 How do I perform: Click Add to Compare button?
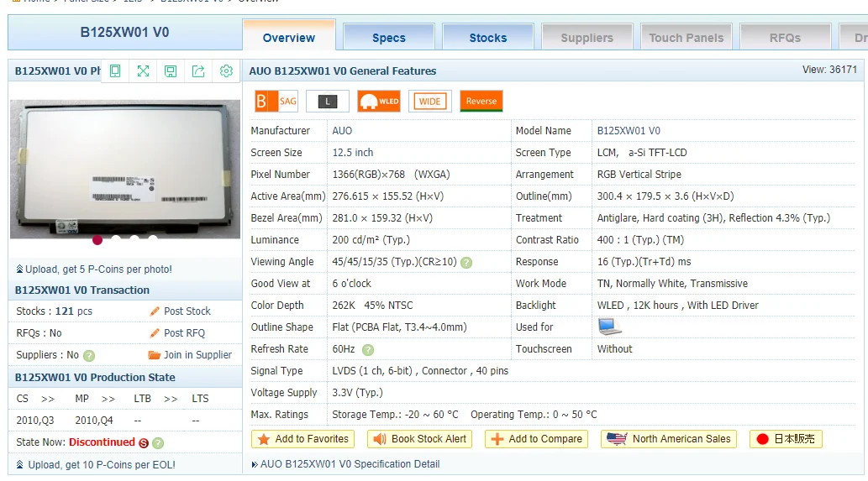click(x=536, y=439)
